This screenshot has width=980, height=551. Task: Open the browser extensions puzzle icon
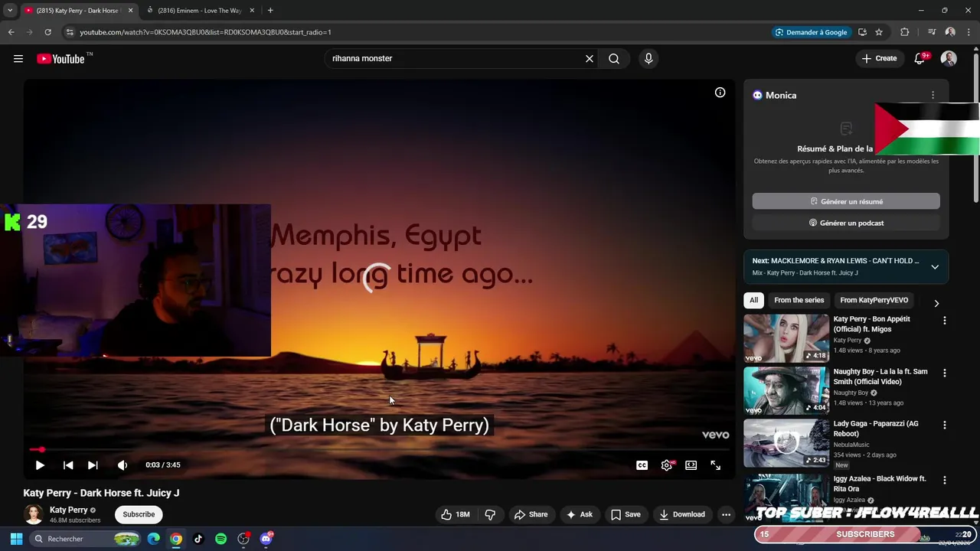click(904, 32)
